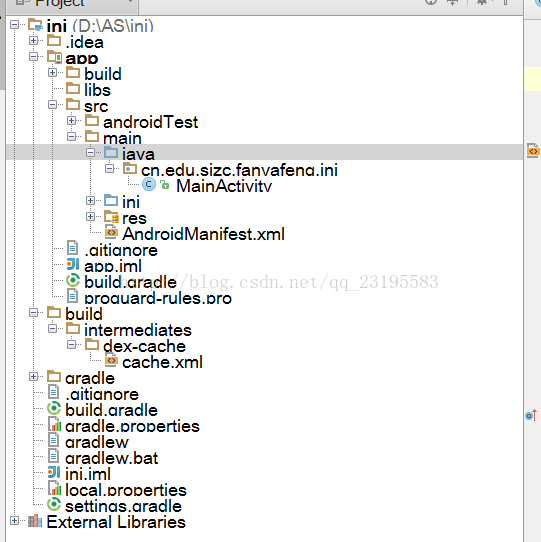Expand the ini folder under main
This screenshot has width=541, height=542.
[91, 200]
